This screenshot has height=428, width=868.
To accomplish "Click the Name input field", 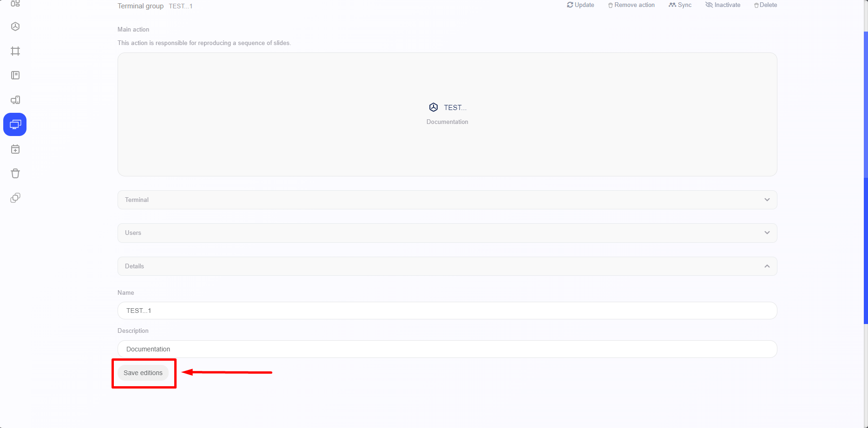I will pos(447,311).
